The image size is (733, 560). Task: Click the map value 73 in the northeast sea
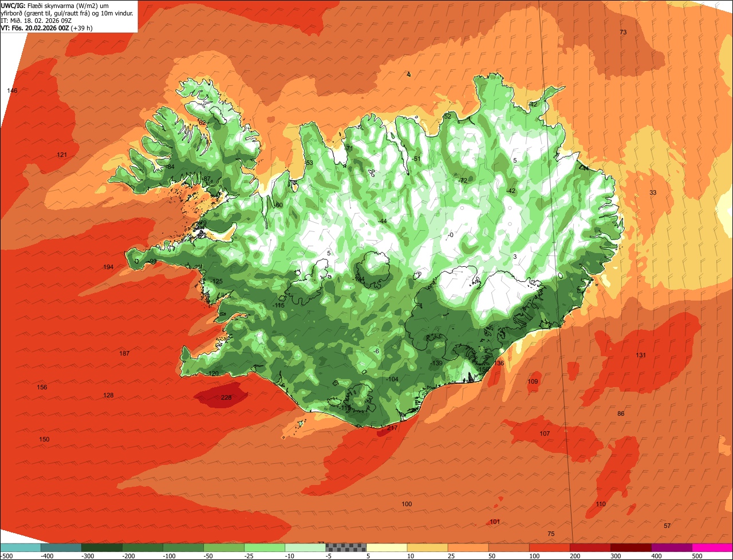click(623, 32)
